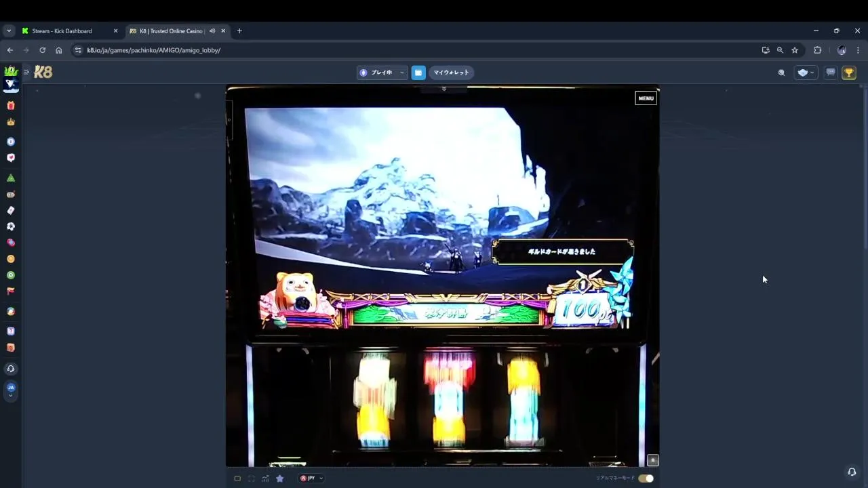Screen dimensions: 868x488
Task: Open the gift box promotions icon
Action: (10, 106)
